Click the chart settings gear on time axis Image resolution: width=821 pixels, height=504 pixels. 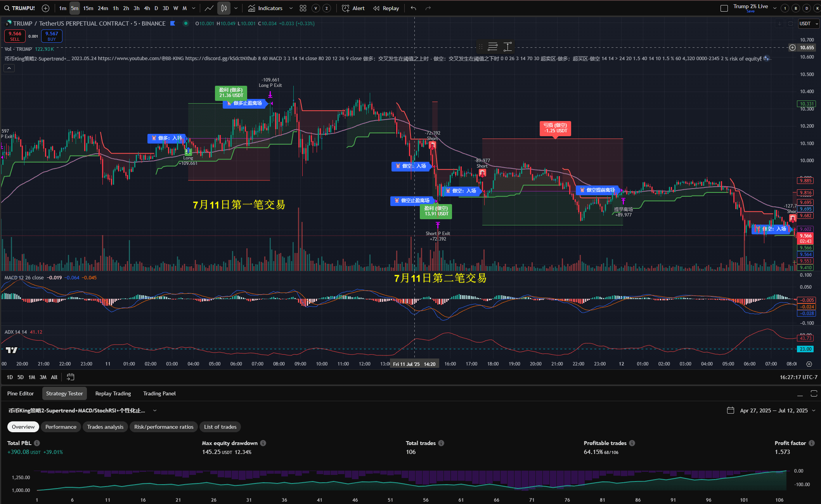coord(809,364)
